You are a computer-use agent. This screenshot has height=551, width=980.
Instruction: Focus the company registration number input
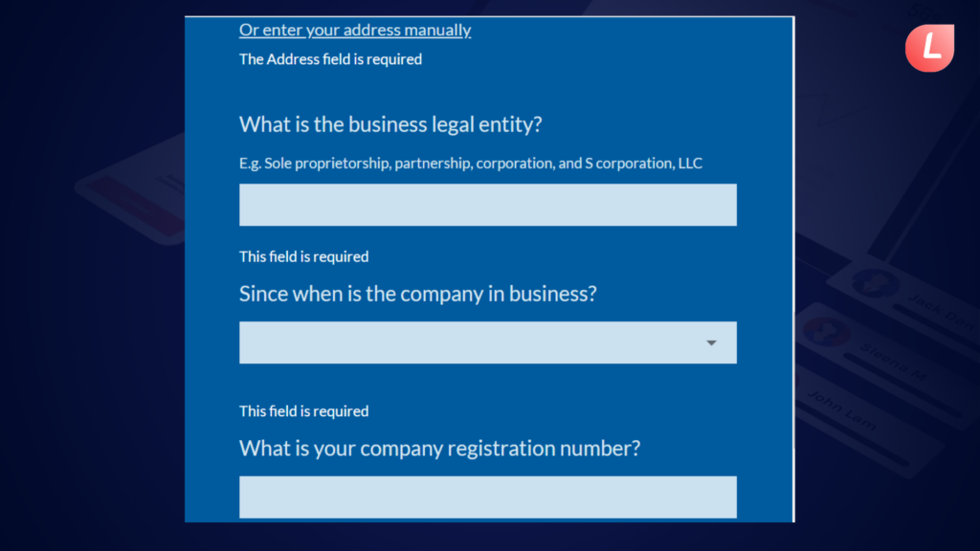click(x=487, y=497)
